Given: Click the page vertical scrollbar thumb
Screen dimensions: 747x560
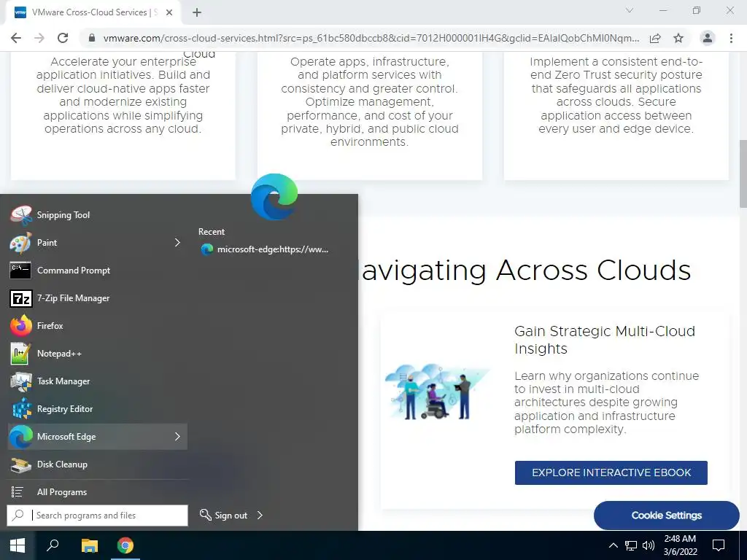Looking at the screenshot, I should pos(743,174).
